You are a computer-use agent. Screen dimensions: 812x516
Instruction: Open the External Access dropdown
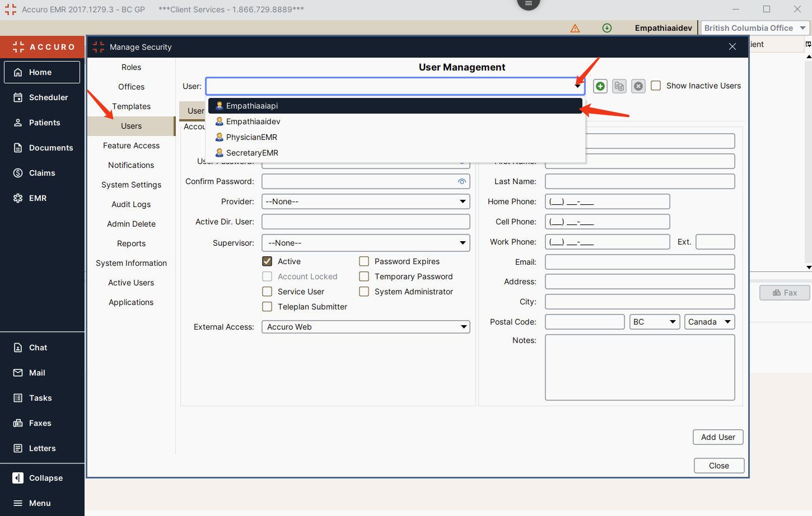click(366, 327)
